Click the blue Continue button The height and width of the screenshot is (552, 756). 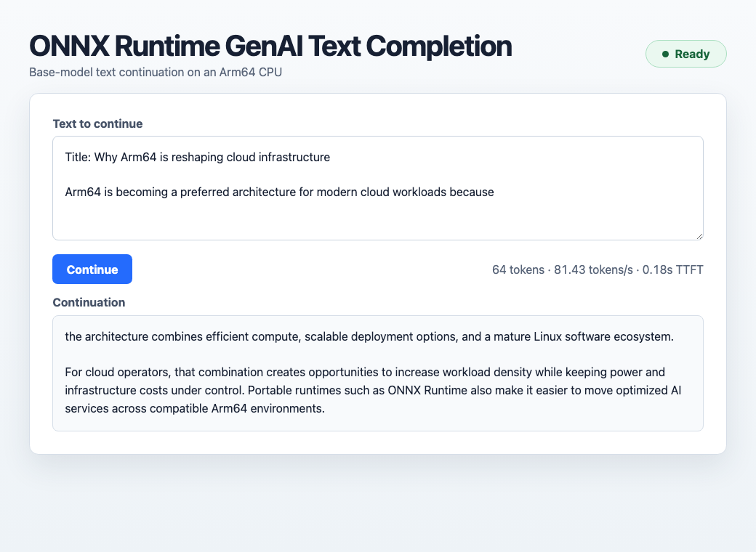coord(92,269)
